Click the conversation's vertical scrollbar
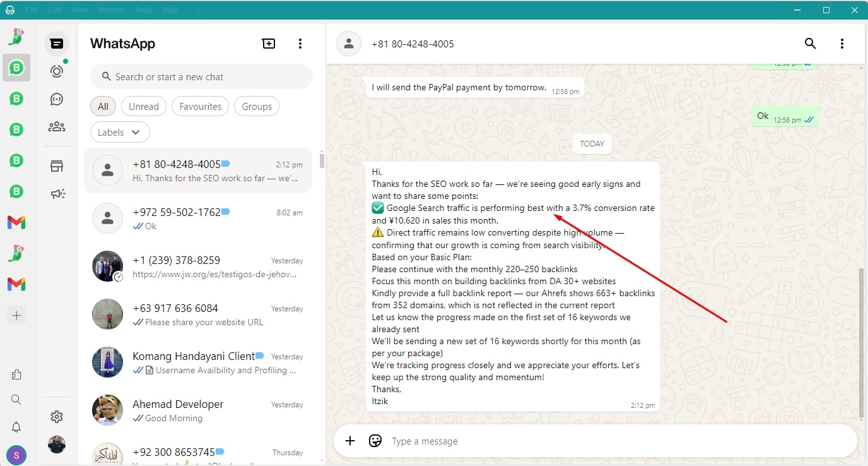This screenshot has width=868, height=466. [862, 341]
